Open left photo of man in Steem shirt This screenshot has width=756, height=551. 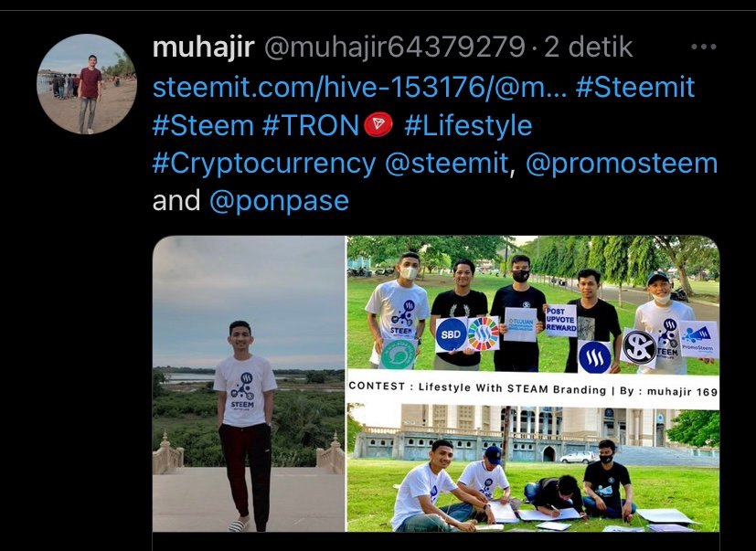[249, 384]
